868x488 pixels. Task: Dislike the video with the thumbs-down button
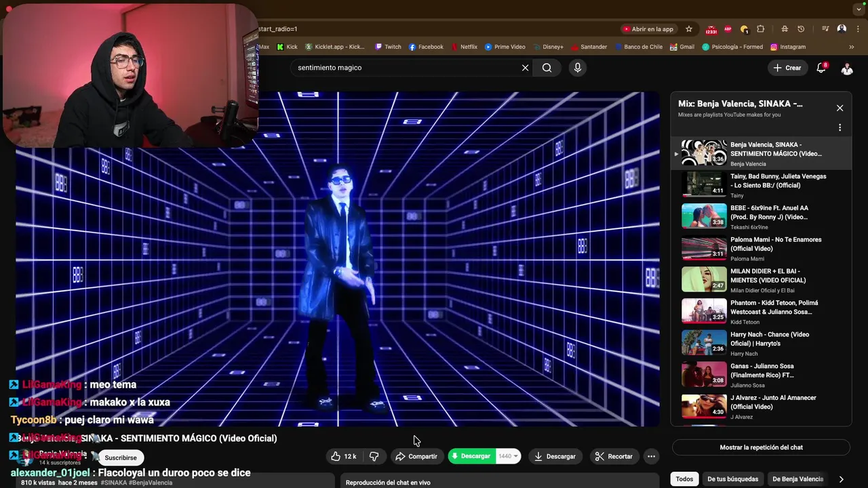pos(374,456)
